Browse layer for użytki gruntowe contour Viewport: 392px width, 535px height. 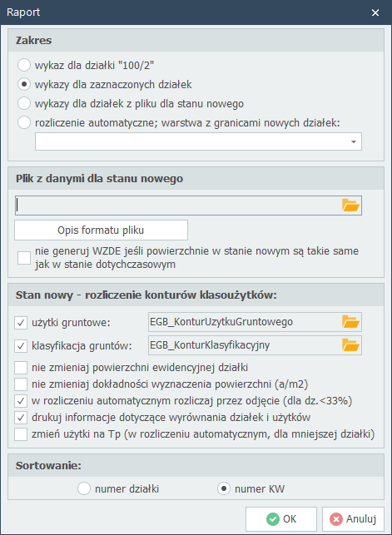[x=350, y=322]
